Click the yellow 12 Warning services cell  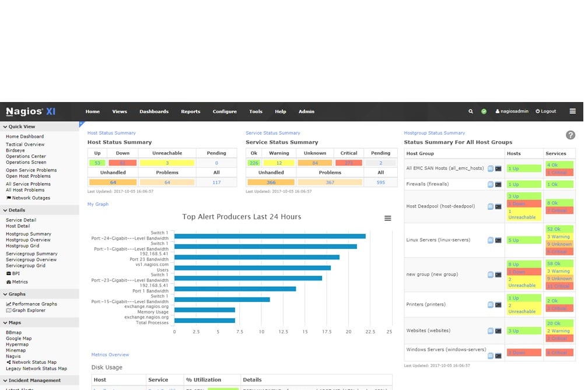click(x=279, y=163)
